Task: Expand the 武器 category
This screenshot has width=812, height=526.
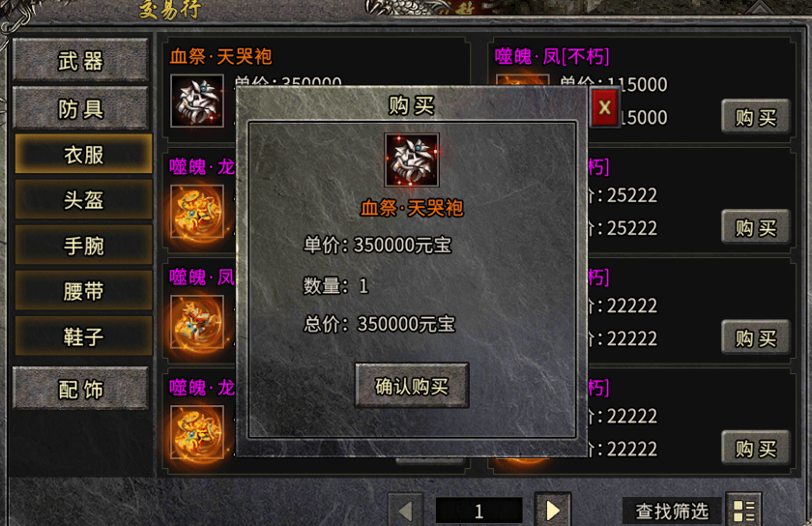Action: [x=81, y=61]
